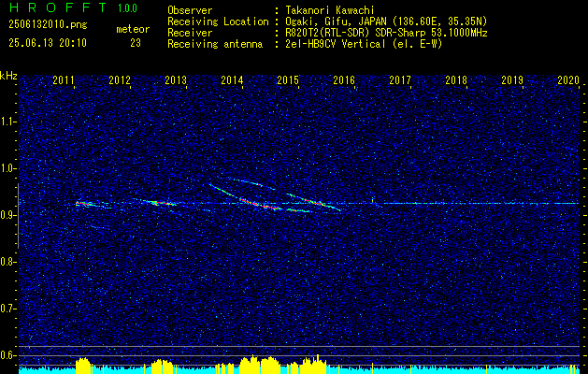This screenshot has width=588, height=374.
Task: Click the timestamp 25.06.13 20:10
Action: pos(48,43)
